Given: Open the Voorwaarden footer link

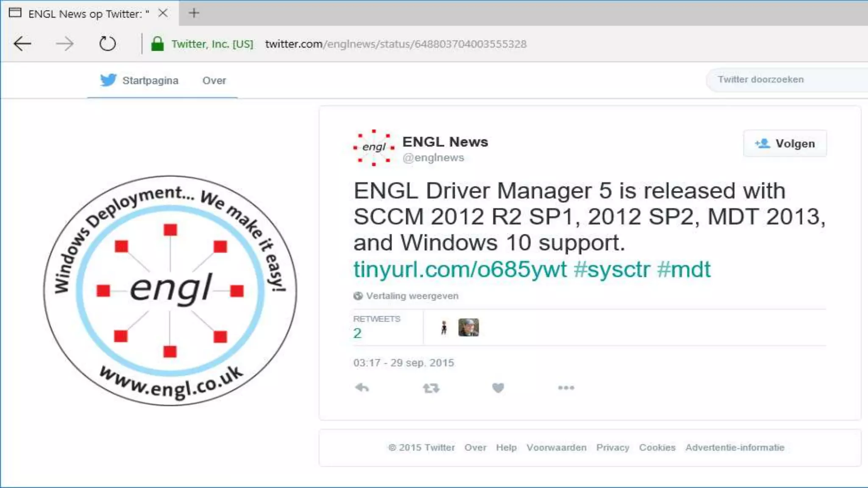Looking at the screenshot, I should [556, 447].
